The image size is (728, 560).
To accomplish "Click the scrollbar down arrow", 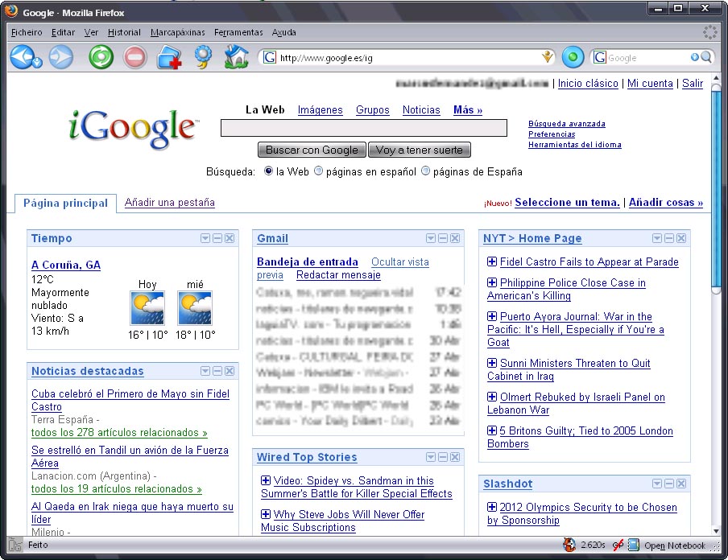I will pyautogui.click(x=716, y=531).
